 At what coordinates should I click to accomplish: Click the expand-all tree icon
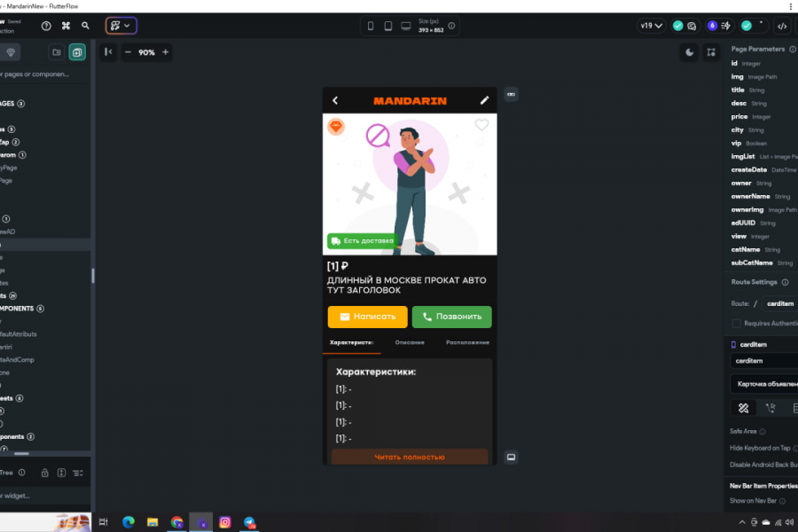point(61,473)
